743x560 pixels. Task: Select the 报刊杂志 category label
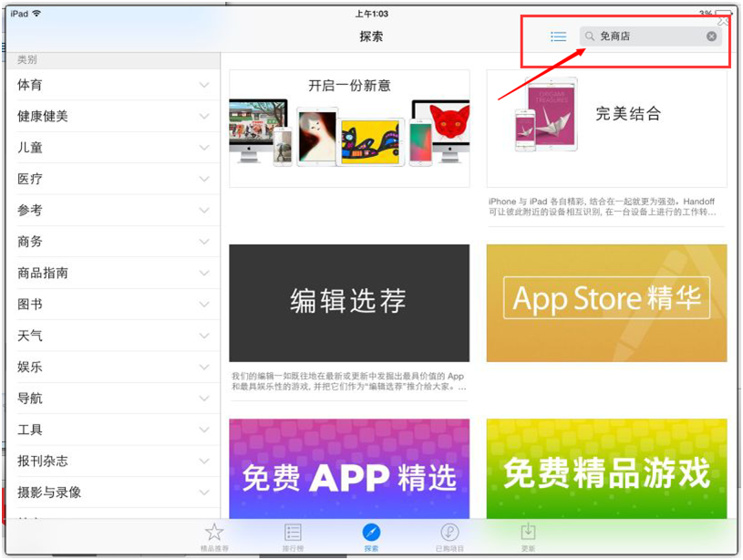[43, 461]
